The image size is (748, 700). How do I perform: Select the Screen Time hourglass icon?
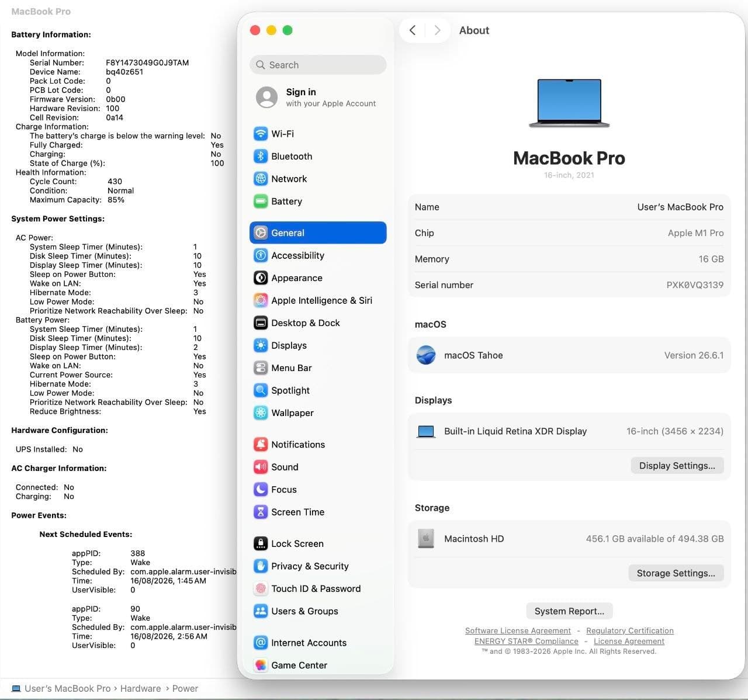coord(261,512)
